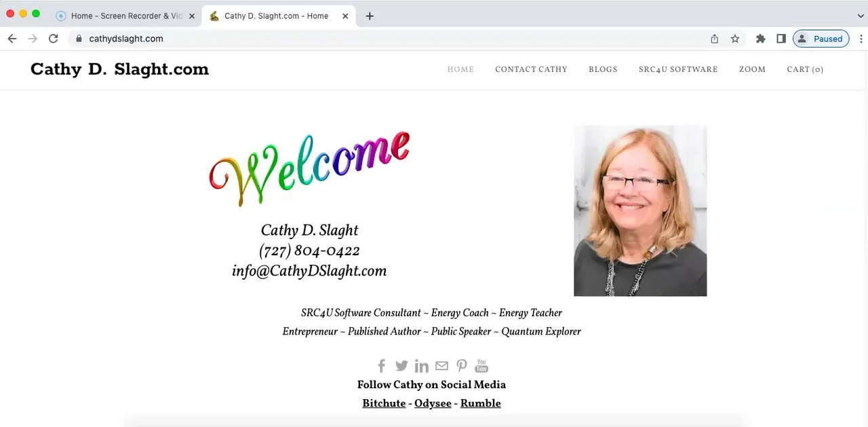Image resolution: width=868 pixels, height=427 pixels.
Task: Click the email envelope social icon
Action: tap(441, 366)
